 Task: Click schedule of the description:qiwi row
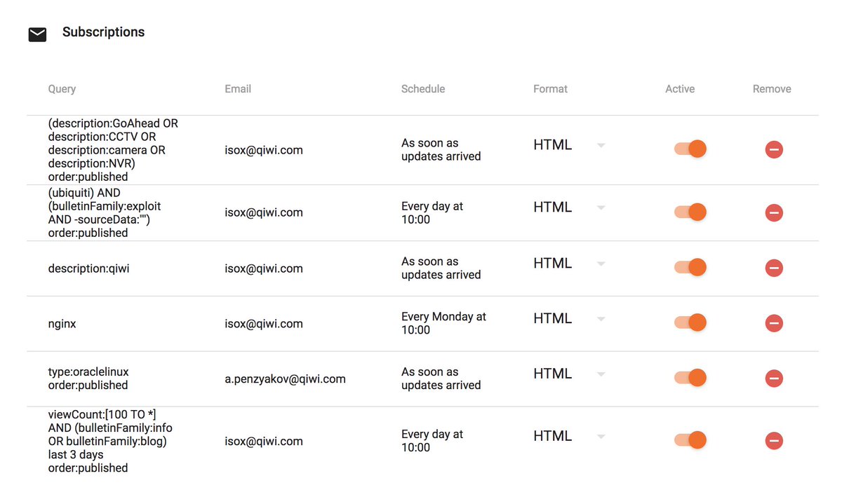pyautogui.click(x=441, y=268)
